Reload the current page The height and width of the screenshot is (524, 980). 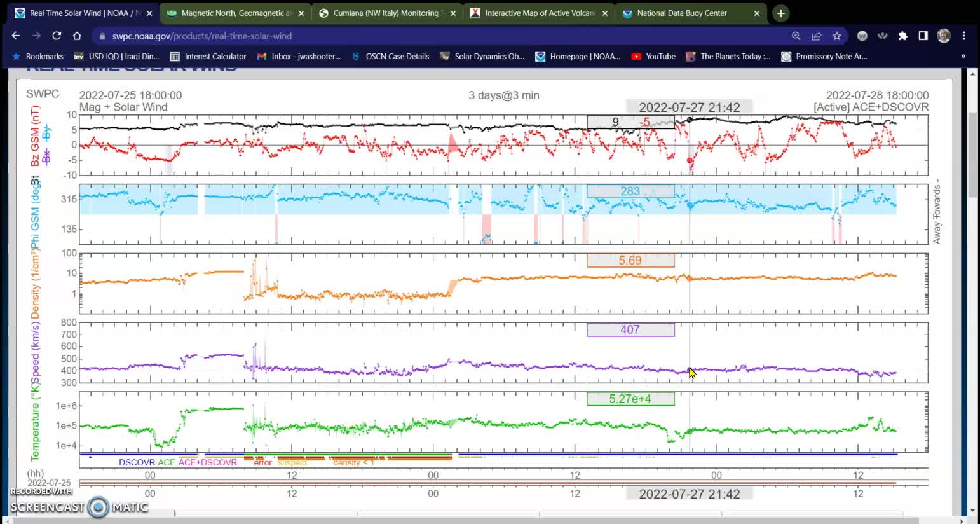[x=57, y=36]
